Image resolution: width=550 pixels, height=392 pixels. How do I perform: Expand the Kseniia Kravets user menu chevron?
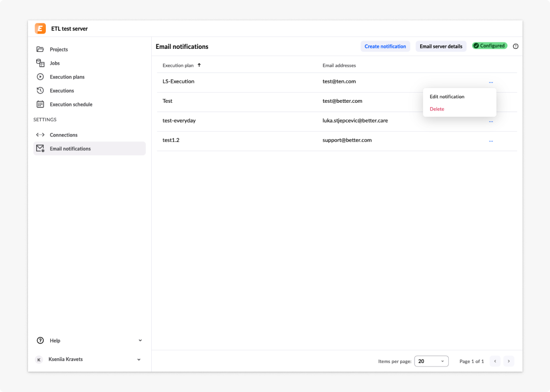[139, 359]
